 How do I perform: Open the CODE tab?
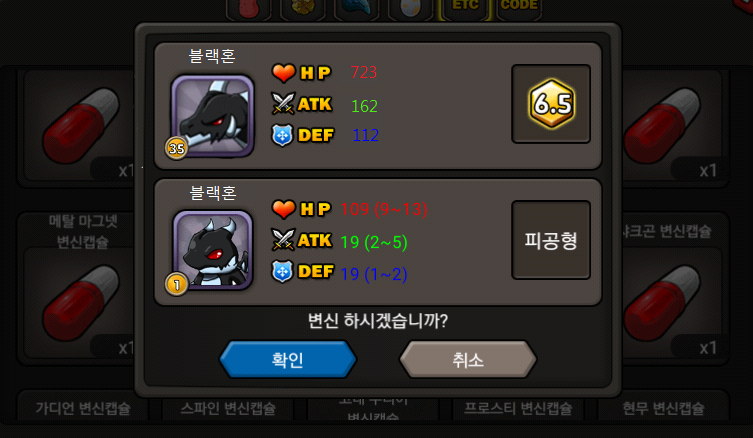519,8
